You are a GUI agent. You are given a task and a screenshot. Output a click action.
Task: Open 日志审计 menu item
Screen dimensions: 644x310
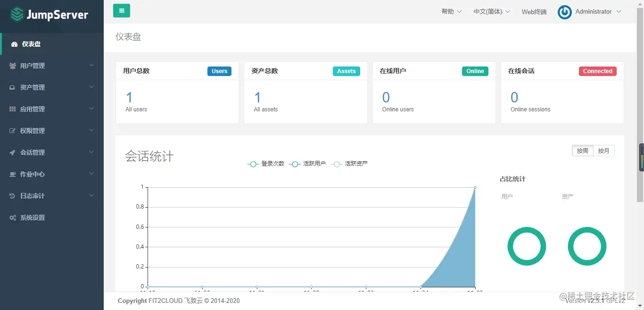click(52, 196)
